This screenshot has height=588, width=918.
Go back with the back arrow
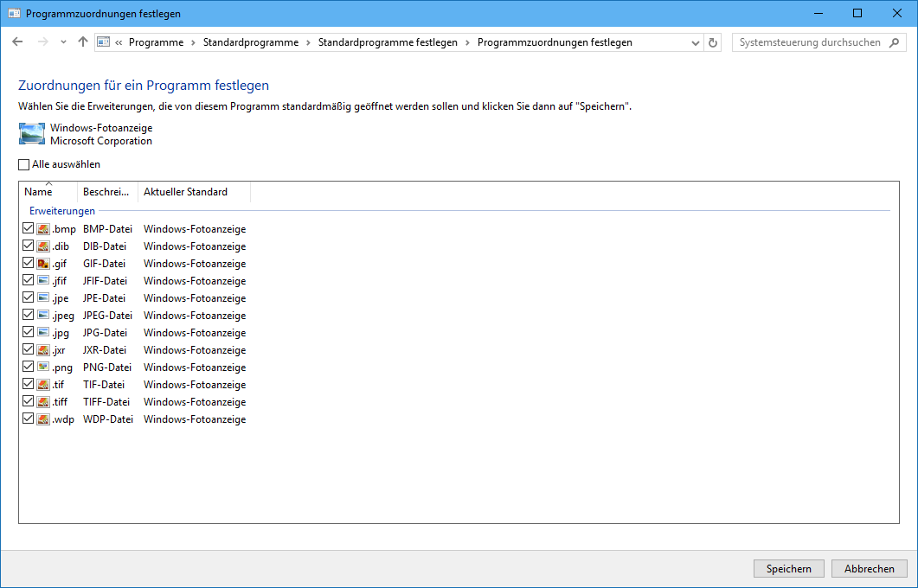coord(17,42)
